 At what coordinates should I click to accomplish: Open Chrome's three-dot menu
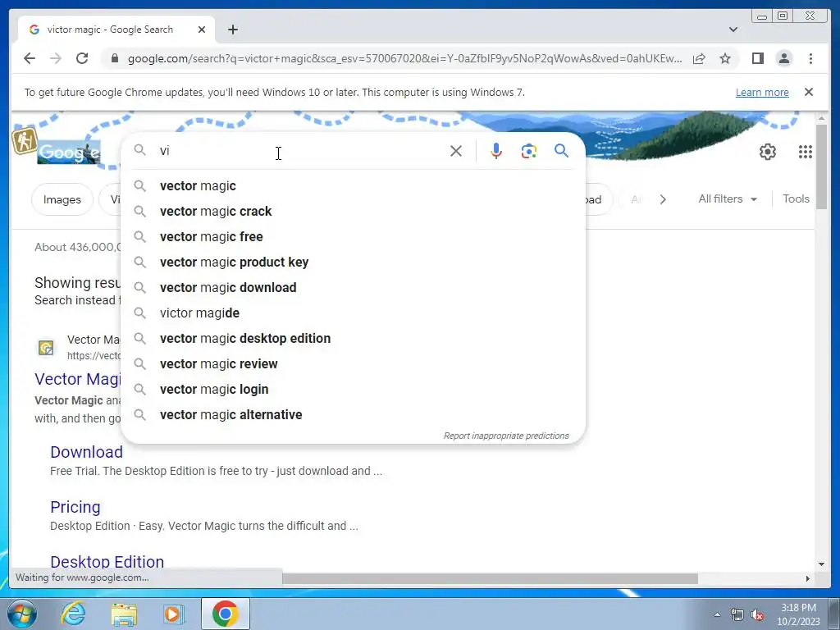tap(810, 58)
